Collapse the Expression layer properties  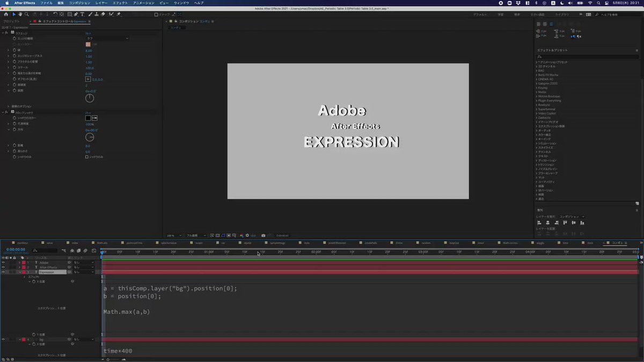tap(19, 272)
